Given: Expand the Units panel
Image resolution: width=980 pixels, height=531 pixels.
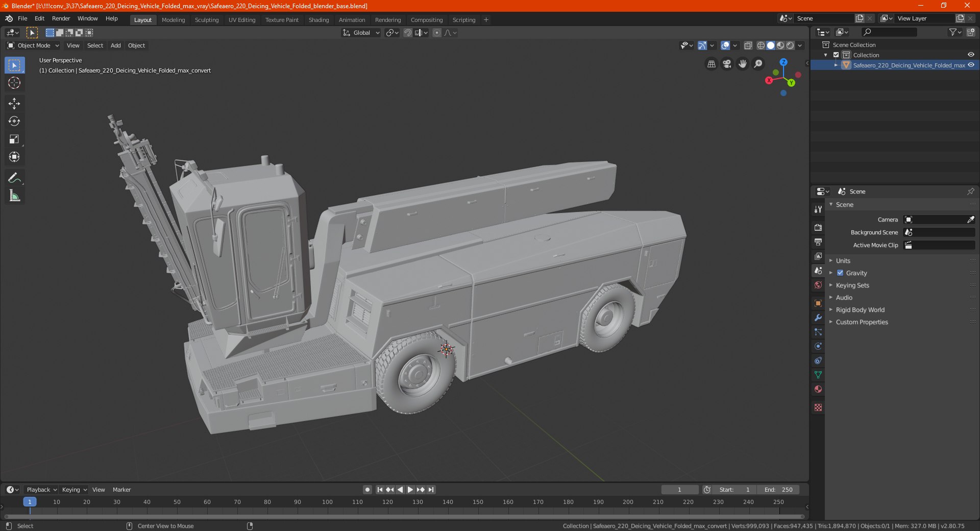Looking at the screenshot, I should point(843,261).
